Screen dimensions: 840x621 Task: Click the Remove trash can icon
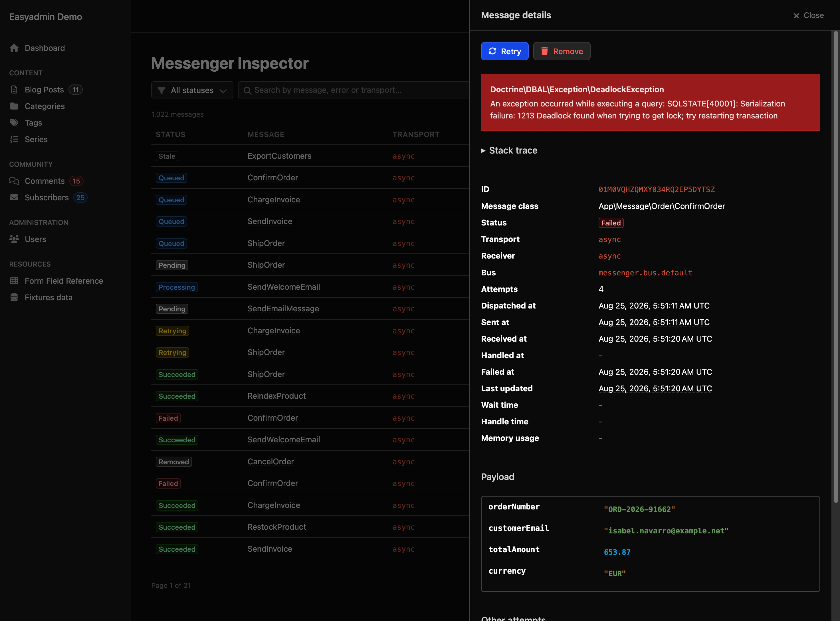coord(545,51)
